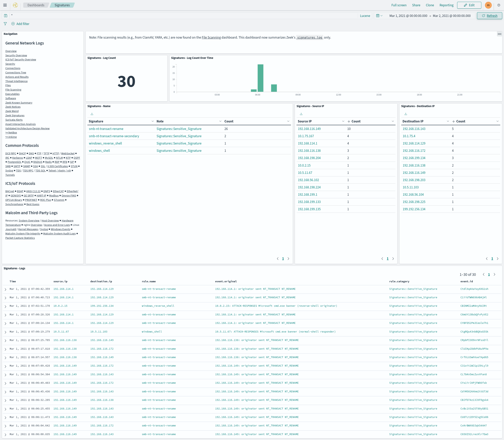Sort Source IP table by Count
Image resolution: width=504 pixels, height=440 pixels.
coord(356,121)
